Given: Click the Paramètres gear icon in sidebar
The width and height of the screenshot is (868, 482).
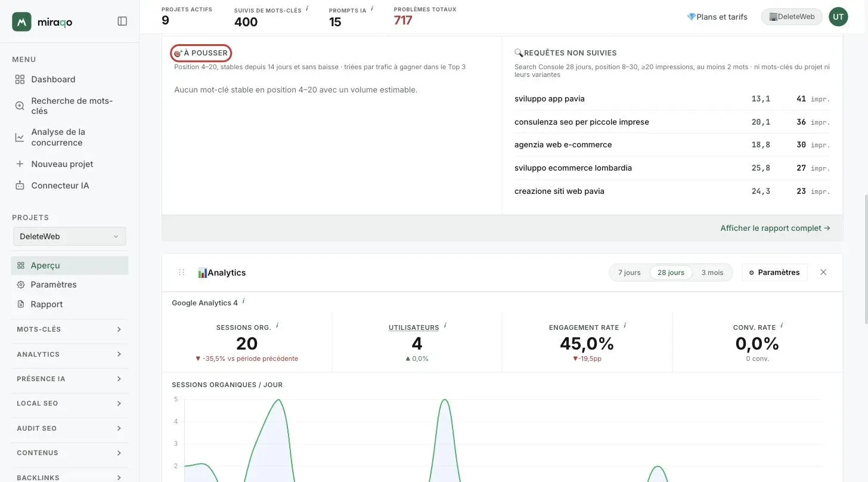Looking at the screenshot, I should click(21, 285).
